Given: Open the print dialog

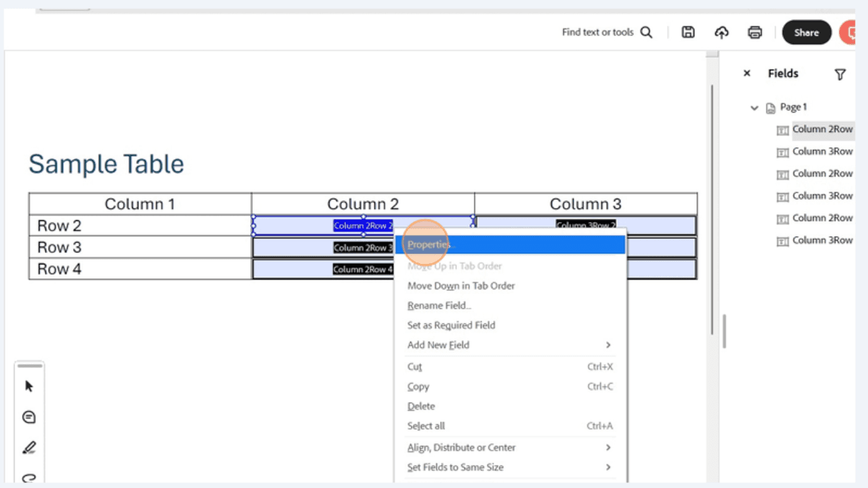Looking at the screenshot, I should tap(754, 32).
